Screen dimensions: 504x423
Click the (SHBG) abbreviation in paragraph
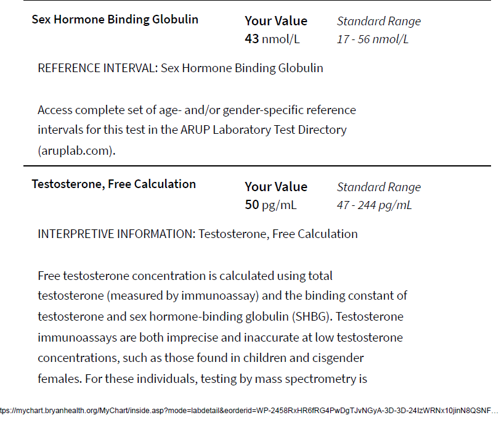click(x=312, y=316)
